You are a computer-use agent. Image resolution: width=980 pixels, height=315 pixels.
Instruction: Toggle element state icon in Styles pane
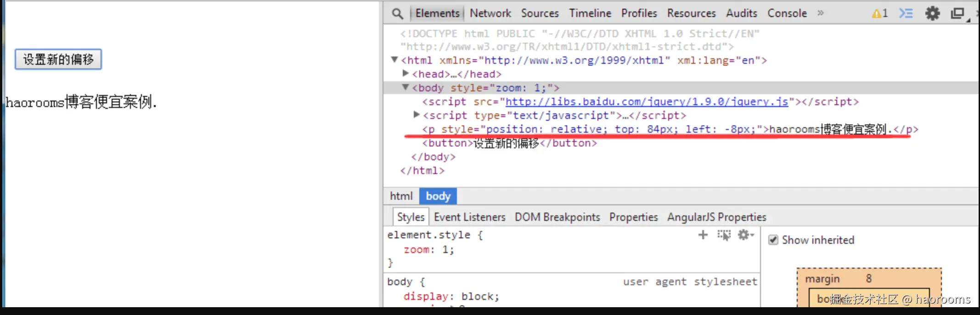tap(724, 235)
